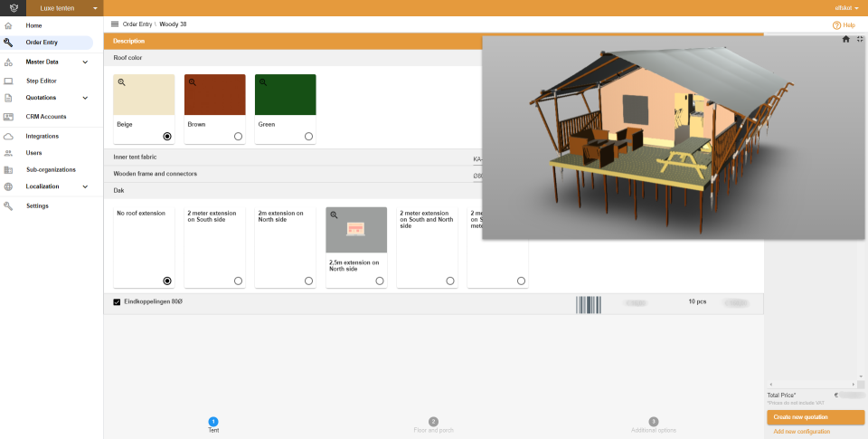
Task: Go to step 3 Additional options
Action: tap(654, 425)
